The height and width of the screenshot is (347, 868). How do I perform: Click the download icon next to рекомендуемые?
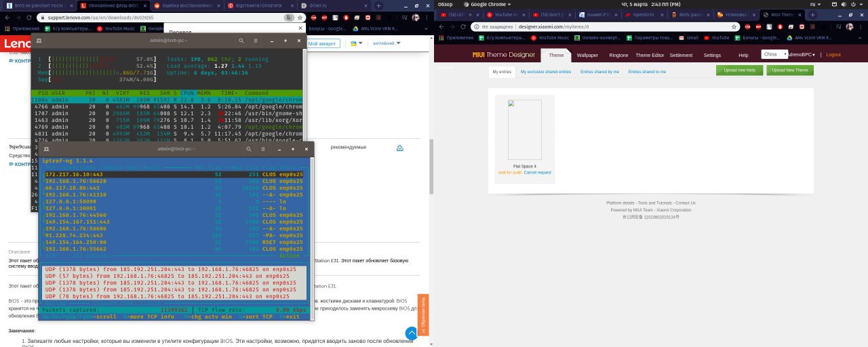pyautogui.click(x=399, y=148)
